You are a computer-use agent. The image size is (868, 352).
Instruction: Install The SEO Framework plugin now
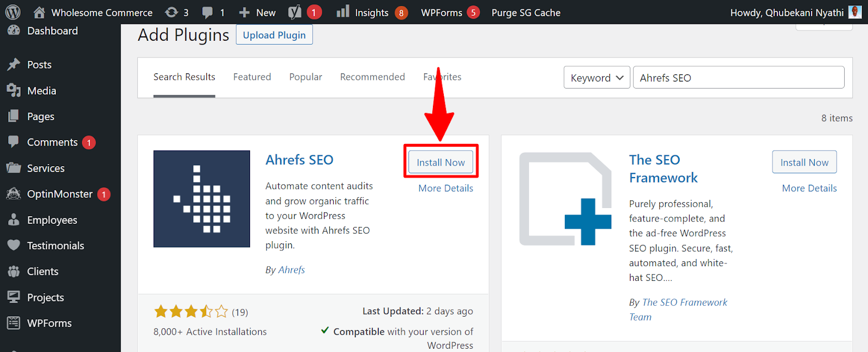point(805,162)
